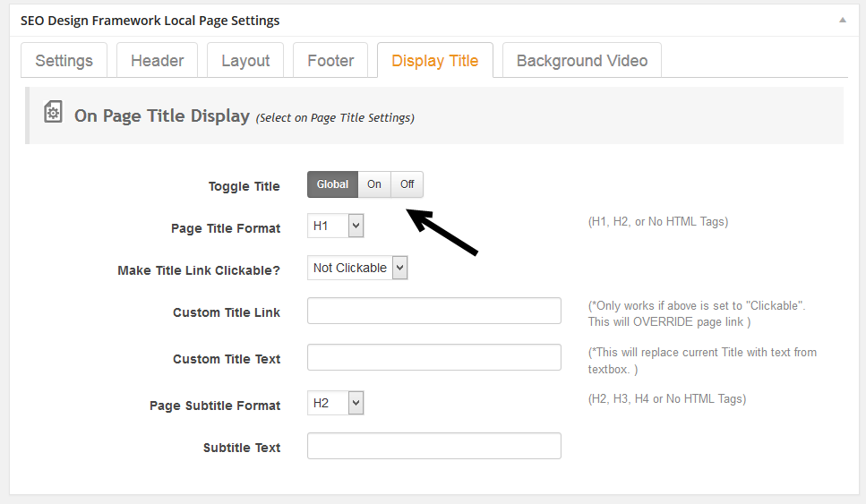Click the 'SEO Design Framework Local Page Settings' title

click(x=150, y=21)
